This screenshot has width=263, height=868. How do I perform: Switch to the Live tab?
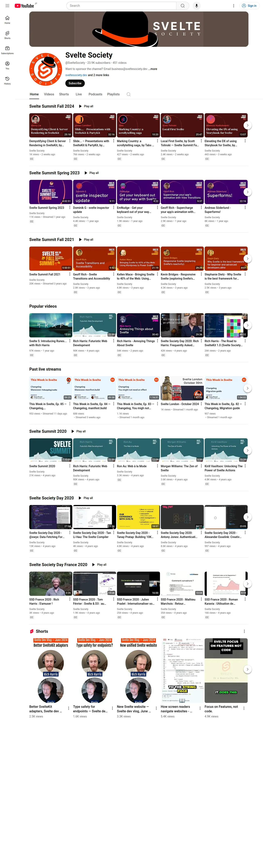pyautogui.click(x=79, y=94)
